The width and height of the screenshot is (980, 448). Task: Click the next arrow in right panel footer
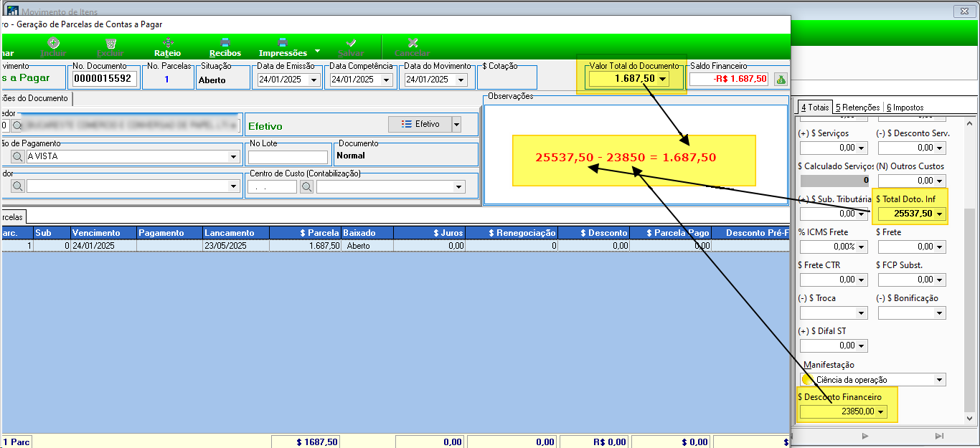[x=865, y=435]
